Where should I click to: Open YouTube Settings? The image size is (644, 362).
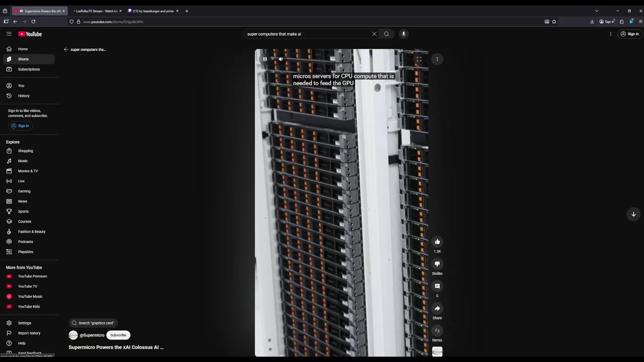tap(29, 323)
